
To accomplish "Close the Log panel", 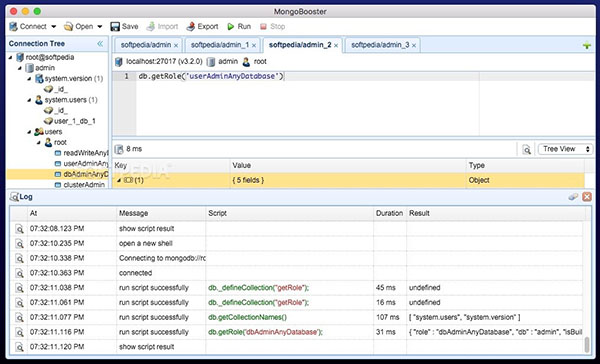I will click(587, 197).
